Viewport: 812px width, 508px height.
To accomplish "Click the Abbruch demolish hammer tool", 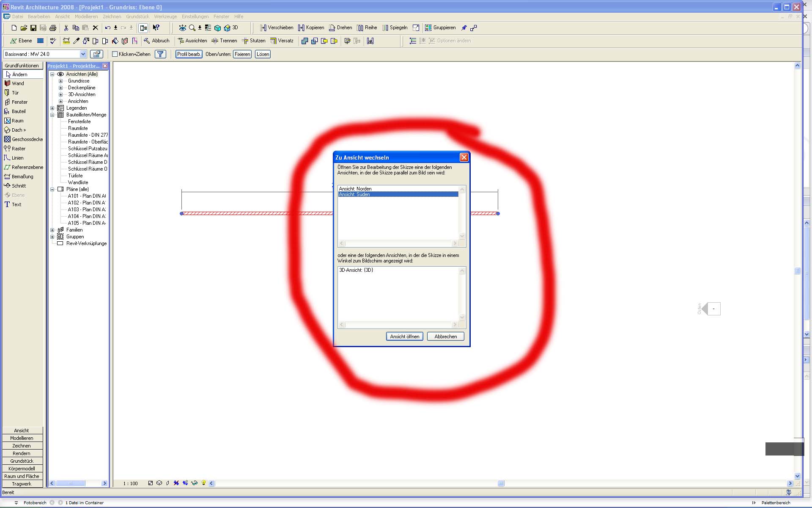I will [x=156, y=41].
